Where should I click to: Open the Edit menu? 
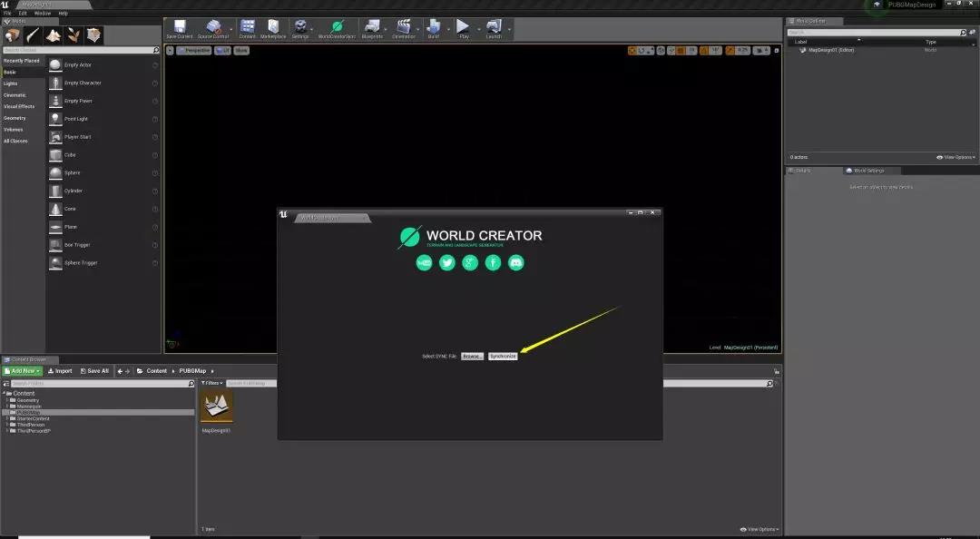pos(23,13)
